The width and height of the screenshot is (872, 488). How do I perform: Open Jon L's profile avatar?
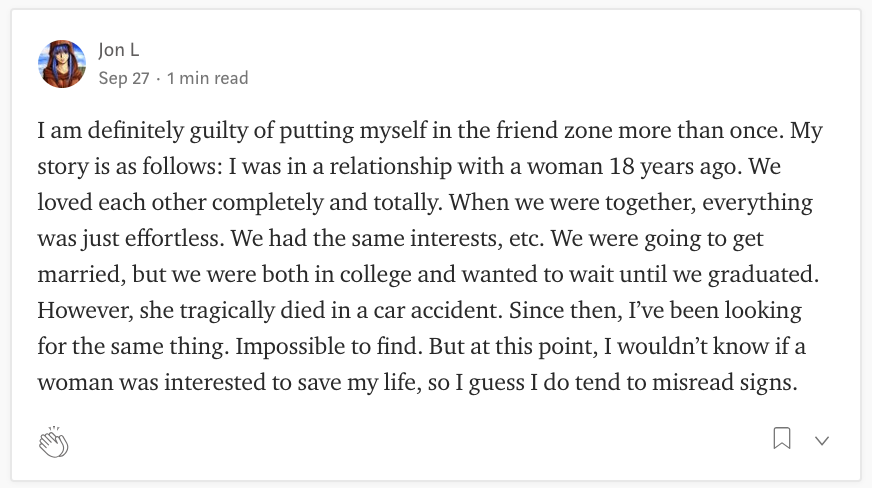[x=62, y=64]
